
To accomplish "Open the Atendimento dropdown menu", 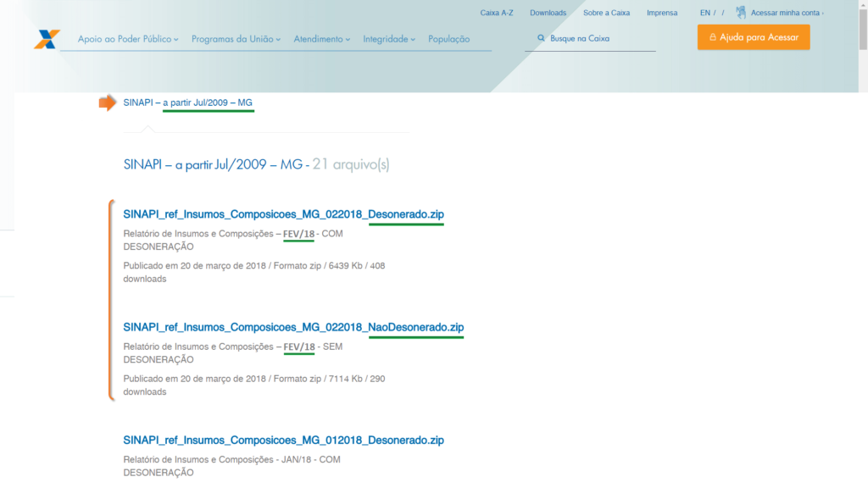I will click(x=322, y=39).
